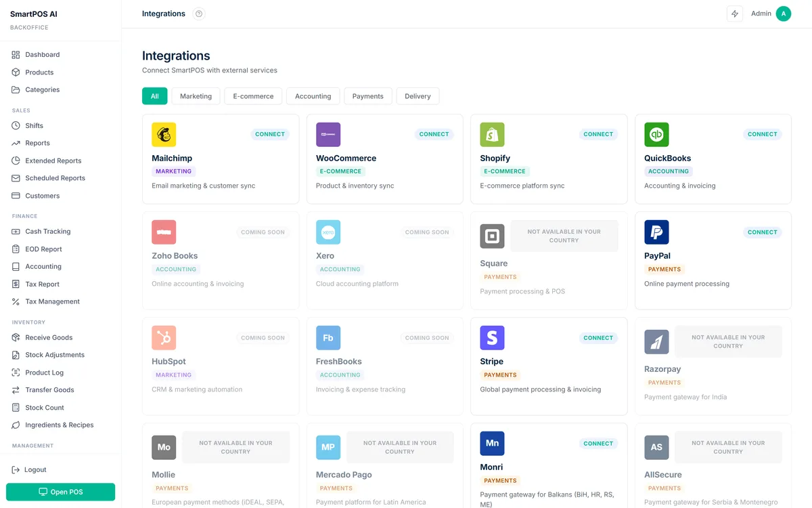Connect the Shopify integration
812x508 pixels.
(x=598, y=134)
